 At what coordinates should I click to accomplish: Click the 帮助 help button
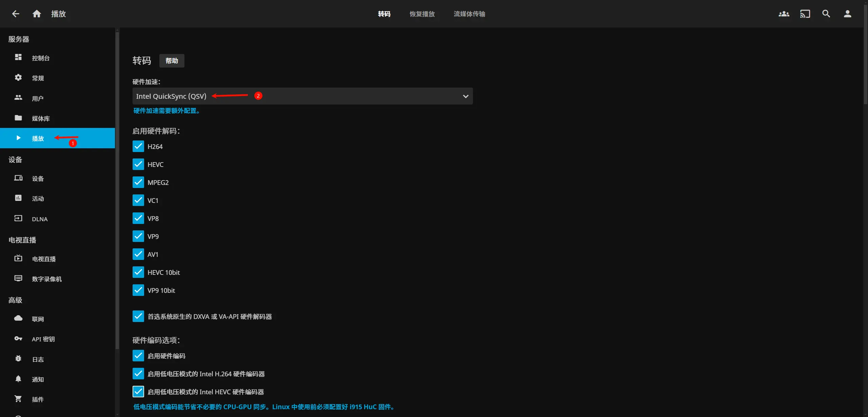[x=172, y=61]
